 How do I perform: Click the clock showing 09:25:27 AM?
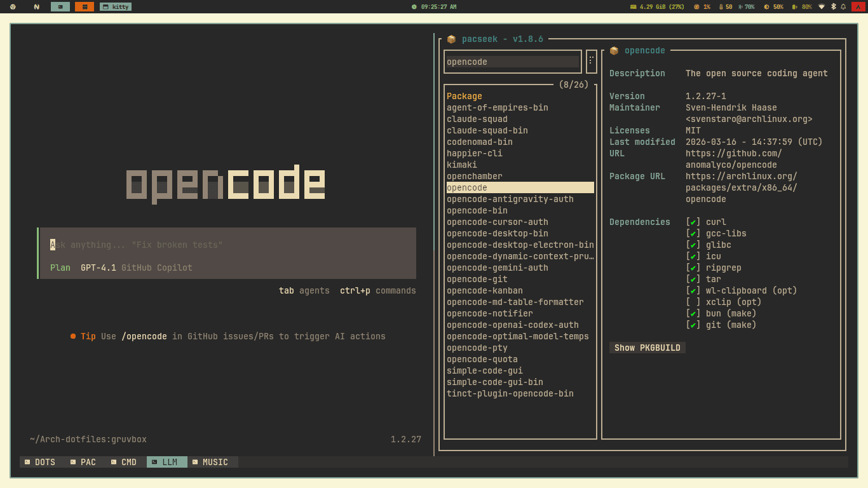pyautogui.click(x=434, y=7)
